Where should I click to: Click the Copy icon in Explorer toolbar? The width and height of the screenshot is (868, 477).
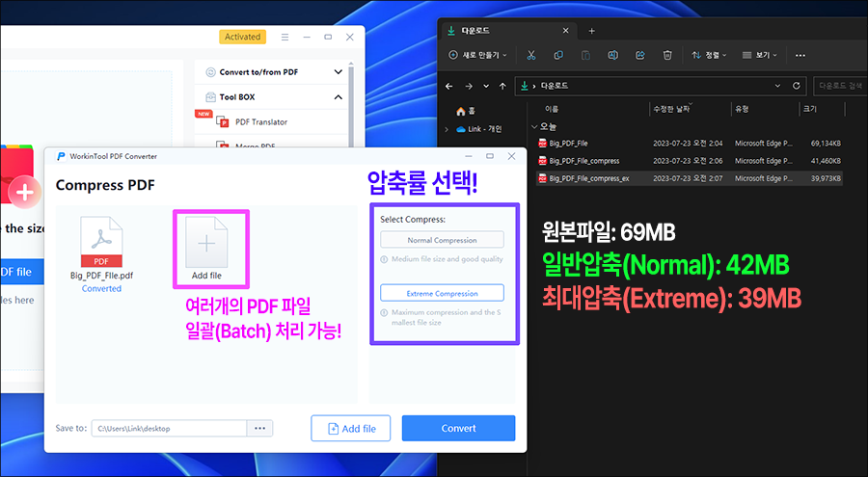[x=558, y=55]
